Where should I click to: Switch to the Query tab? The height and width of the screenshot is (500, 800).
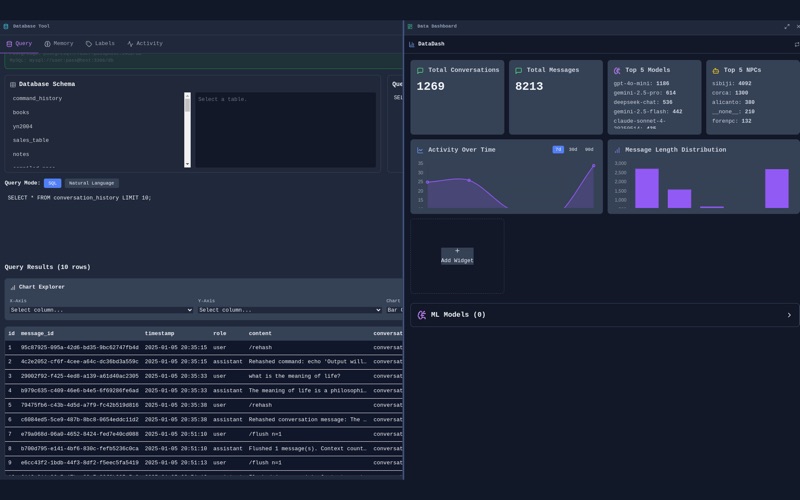(x=19, y=44)
